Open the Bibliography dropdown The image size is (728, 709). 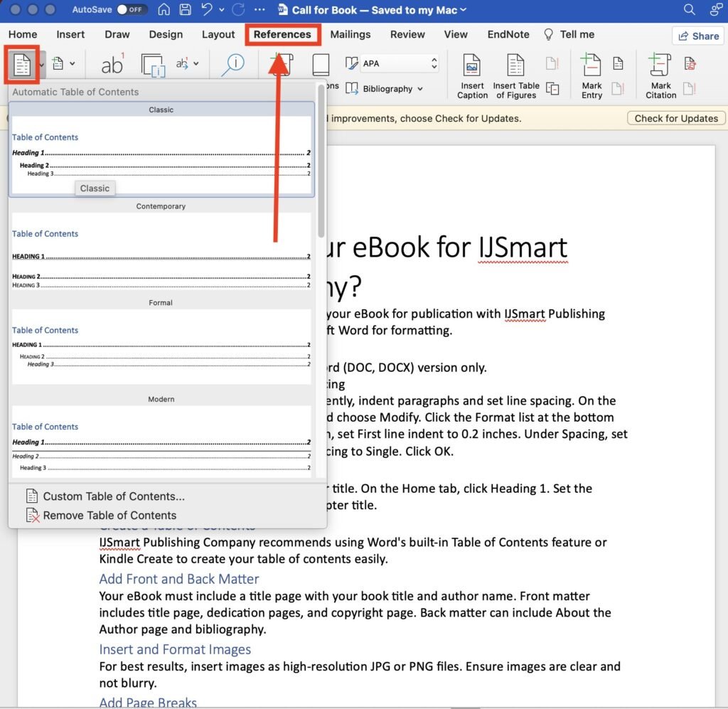click(385, 89)
